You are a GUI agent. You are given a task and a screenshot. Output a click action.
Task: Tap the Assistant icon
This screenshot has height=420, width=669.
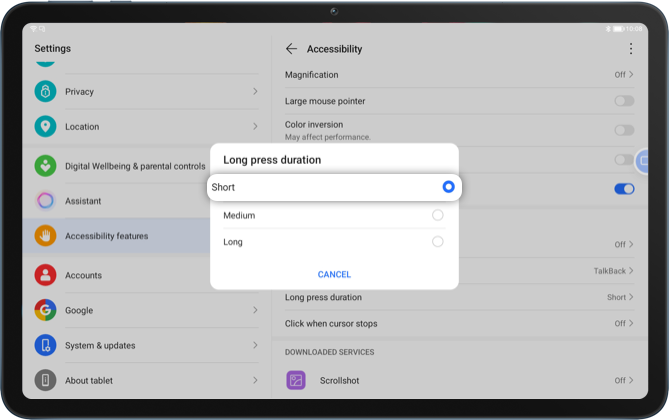[45, 201]
